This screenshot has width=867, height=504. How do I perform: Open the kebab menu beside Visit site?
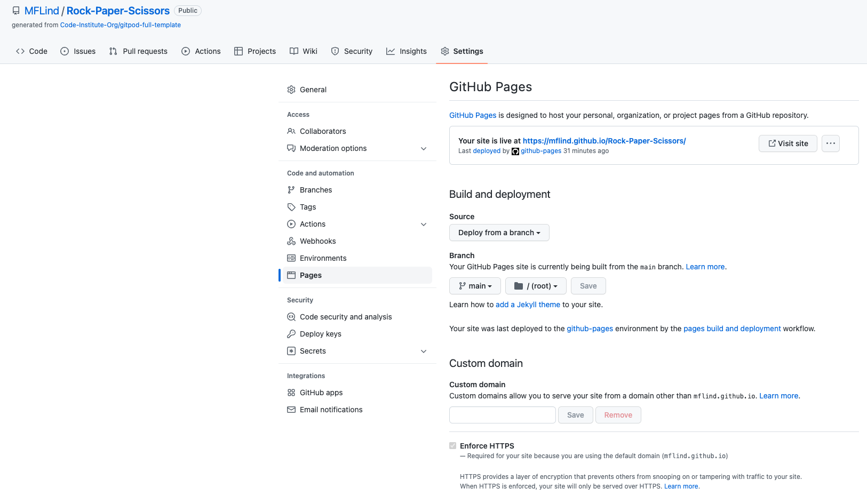830,143
